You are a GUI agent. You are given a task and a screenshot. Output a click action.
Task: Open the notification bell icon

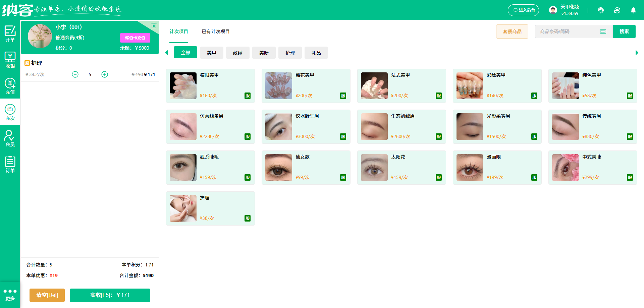tap(633, 10)
